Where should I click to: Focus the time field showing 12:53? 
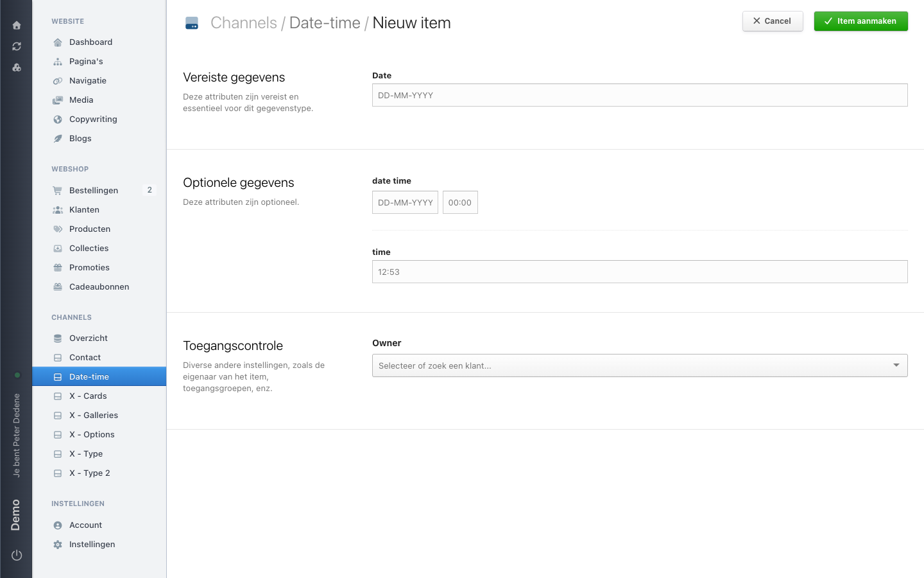point(640,272)
